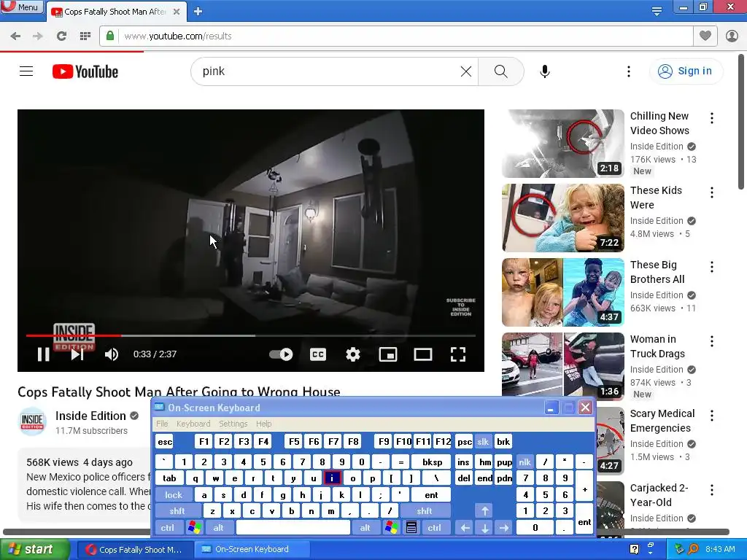Open Opera Speed Dial grid icon
This screenshot has width=747, height=560.
[x=85, y=36]
